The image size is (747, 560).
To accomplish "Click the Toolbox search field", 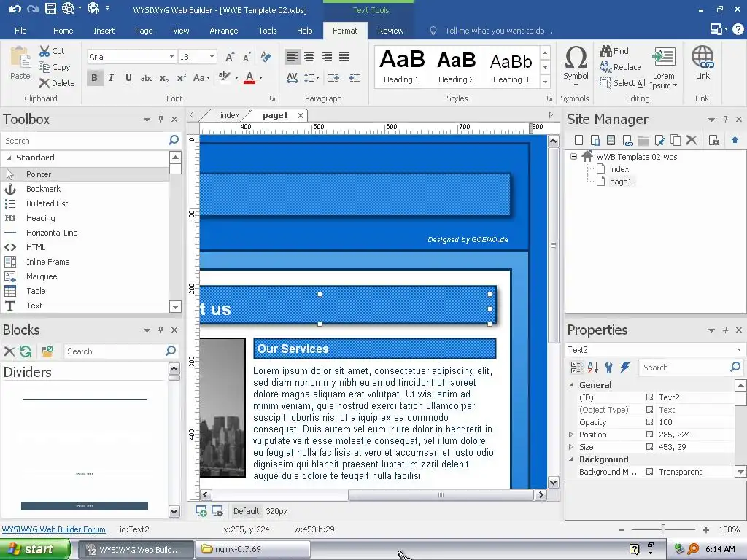I will pos(85,141).
